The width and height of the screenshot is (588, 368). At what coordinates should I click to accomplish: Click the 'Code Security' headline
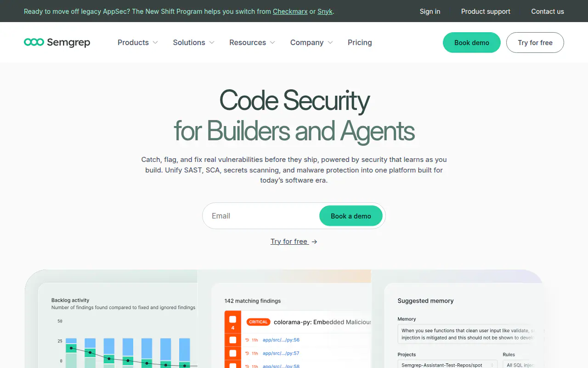point(294,100)
